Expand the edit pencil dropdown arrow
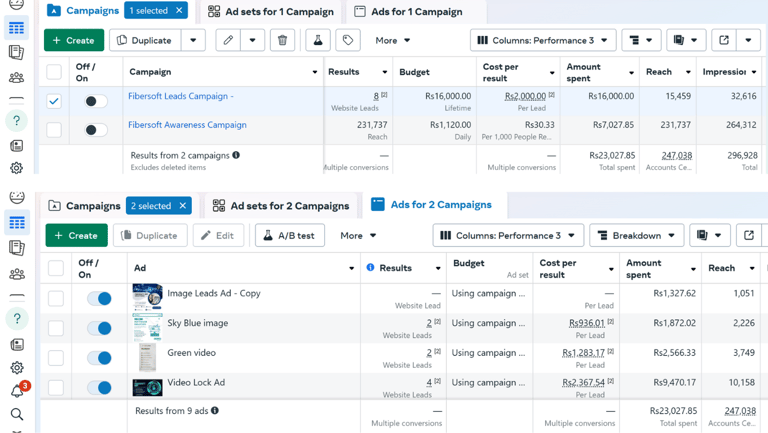This screenshot has width=768, height=433. click(252, 40)
